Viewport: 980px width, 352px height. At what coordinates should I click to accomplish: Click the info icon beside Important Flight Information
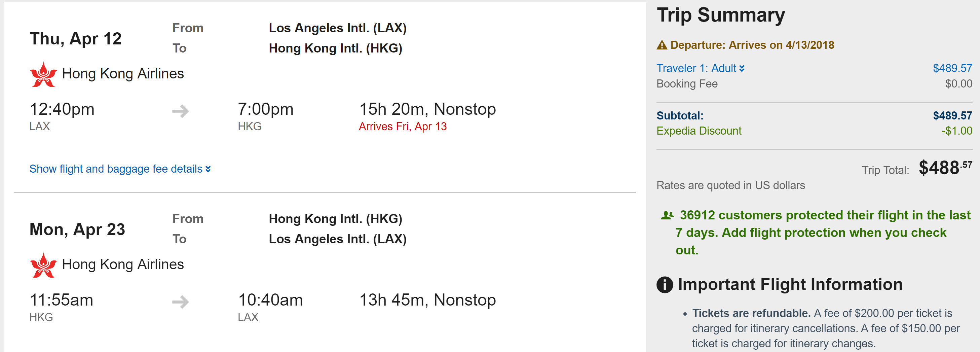pos(665,285)
